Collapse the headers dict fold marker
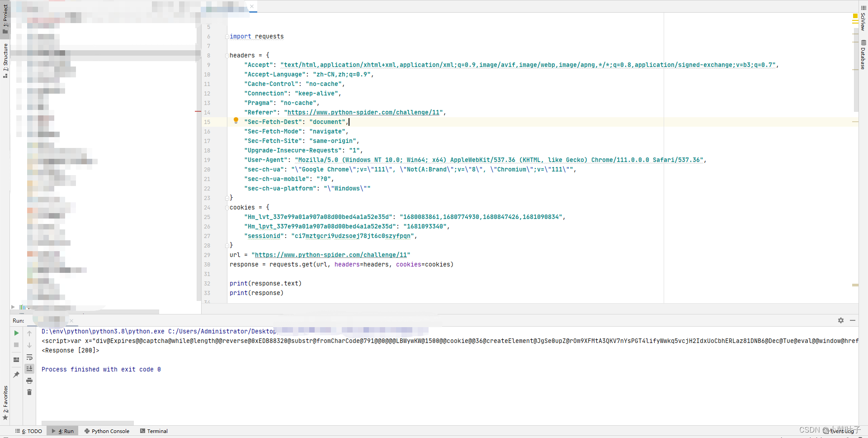868x438 pixels. tap(227, 56)
